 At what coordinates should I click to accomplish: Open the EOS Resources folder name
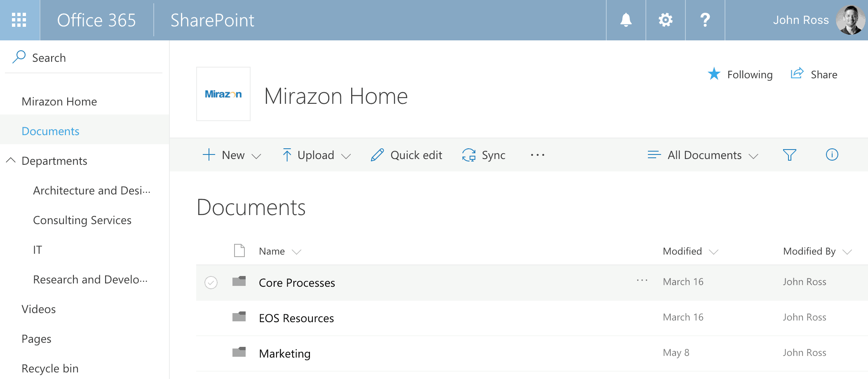296,318
